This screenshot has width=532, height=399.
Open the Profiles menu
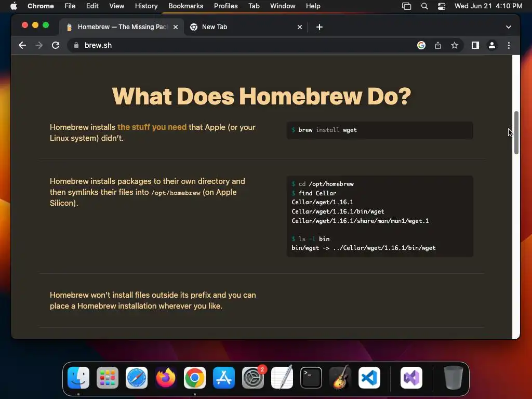pyautogui.click(x=225, y=6)
